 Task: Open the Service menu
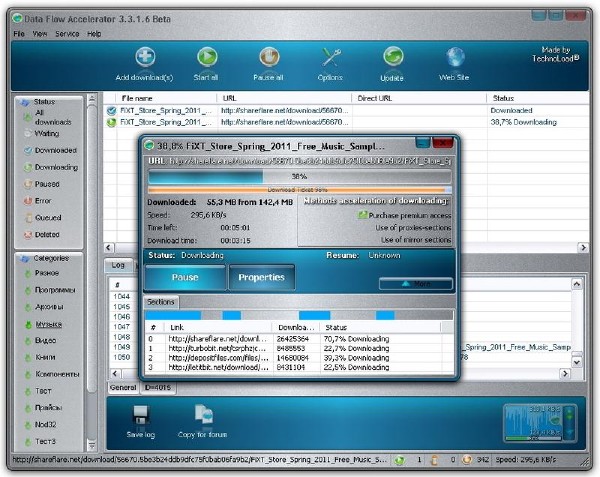(x=67, y=34)
